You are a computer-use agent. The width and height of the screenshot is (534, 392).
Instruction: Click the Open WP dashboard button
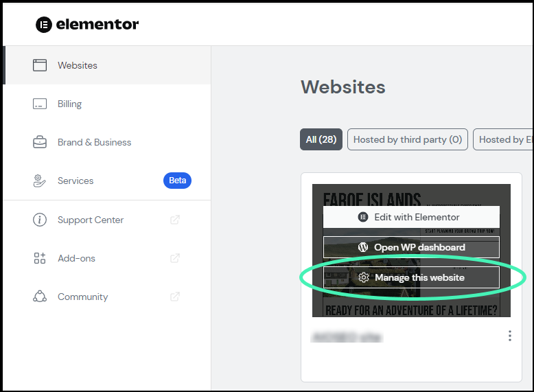pos(411,247)
